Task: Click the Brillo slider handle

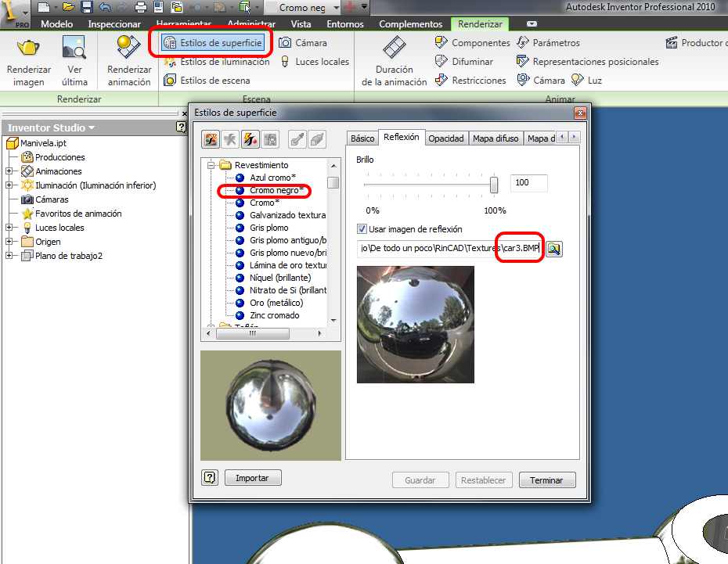Action: pyautogui.click(x=494, y=184)
